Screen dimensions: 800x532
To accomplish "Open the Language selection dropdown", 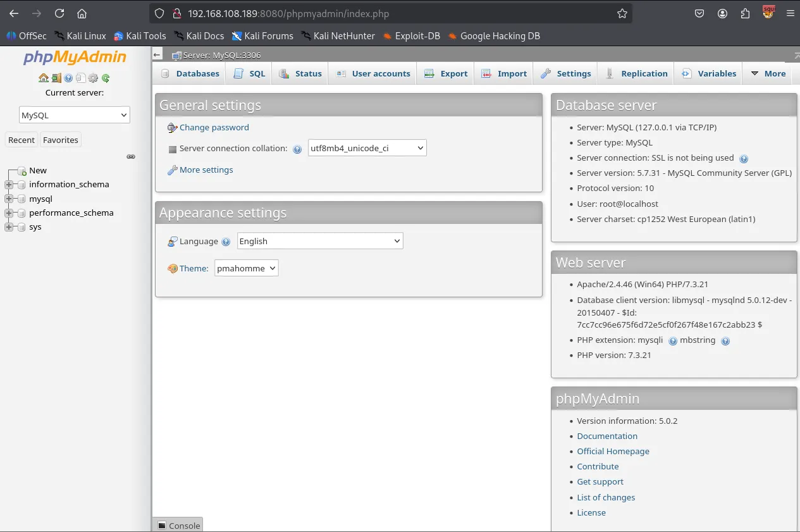I will coord(319,241).
